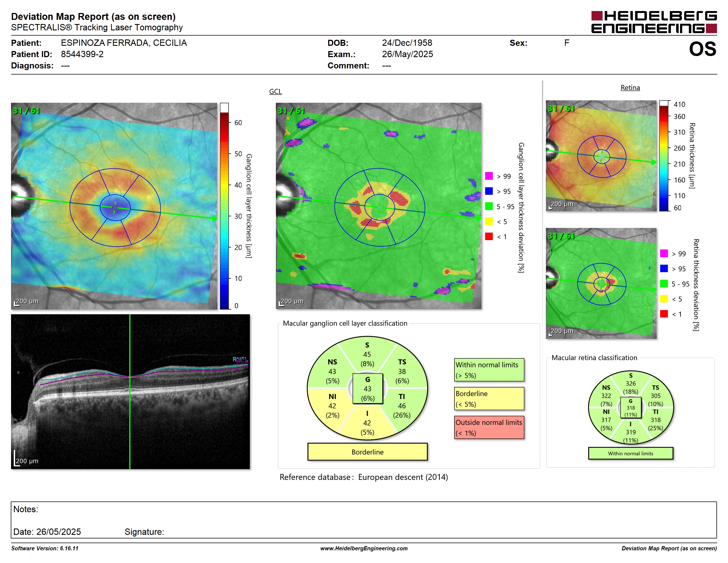Click retina sector TS value 305
Screen dimensions: 728x563
(655, 395)
